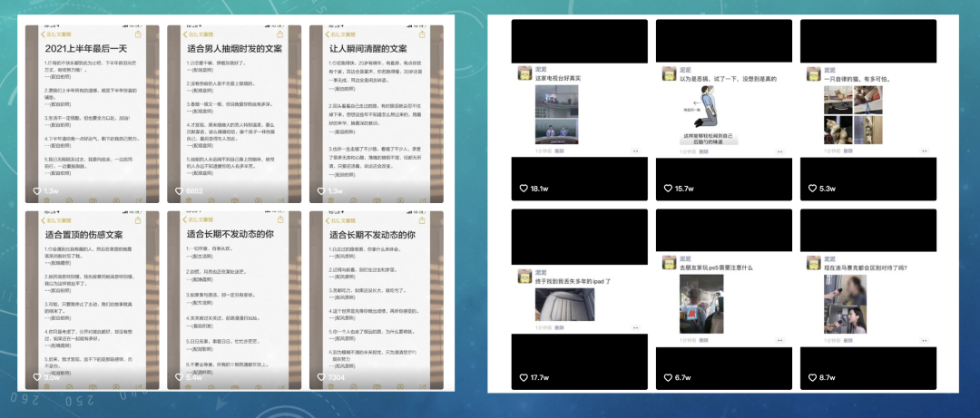The height and width of the screenshot is (418, 980).
Task: Click caption 现在连马赛克都会区别对待了吗
Action: coord(866,267)
